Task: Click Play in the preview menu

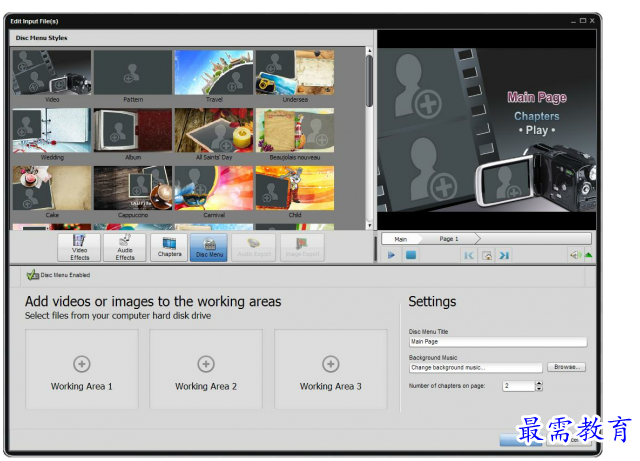Action: (x=537, y=130)
